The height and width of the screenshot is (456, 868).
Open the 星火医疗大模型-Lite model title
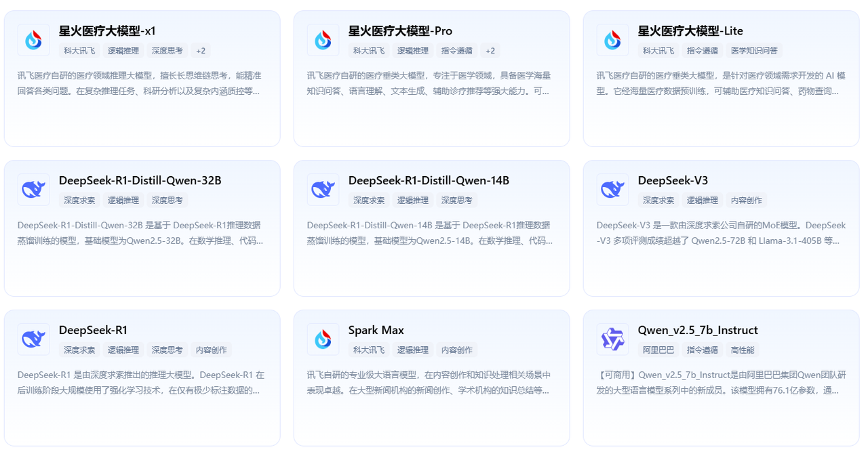pos(690,31)
